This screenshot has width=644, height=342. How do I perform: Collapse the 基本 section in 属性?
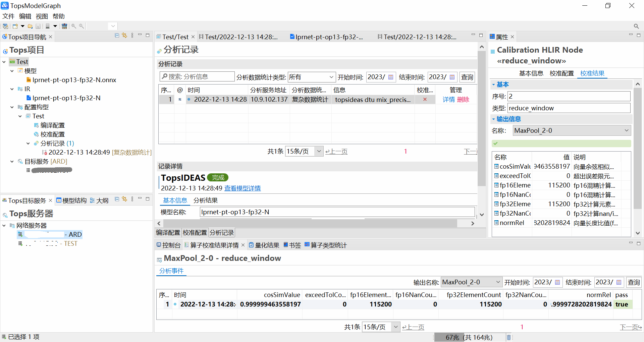494,84
